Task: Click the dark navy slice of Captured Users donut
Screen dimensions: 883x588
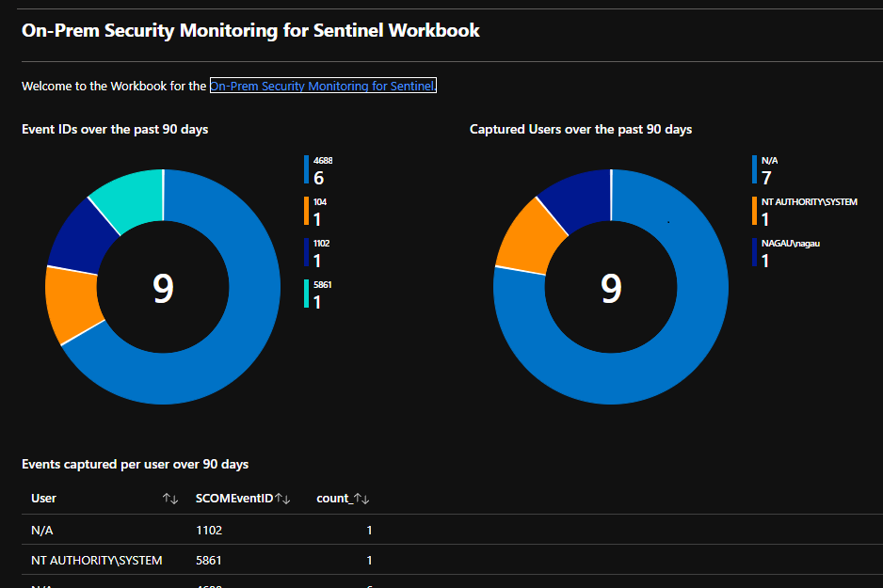Action: (x=580, y=199)
